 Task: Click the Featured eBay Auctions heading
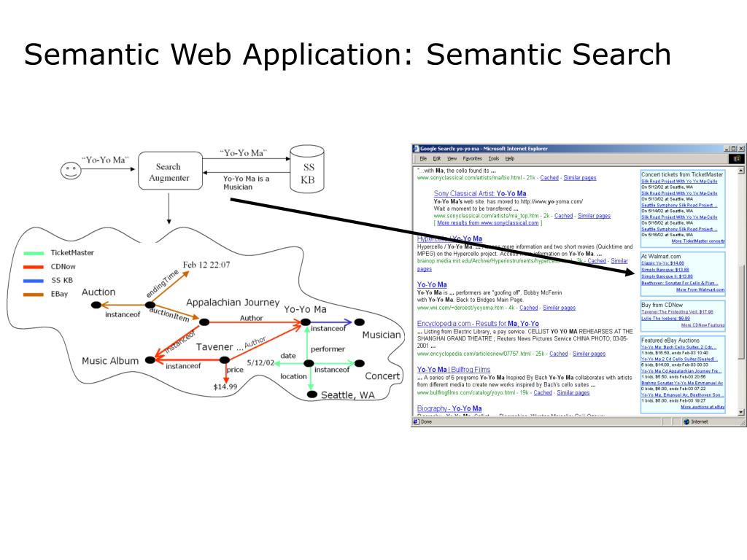pyautogui.click(x=670, y=341)
